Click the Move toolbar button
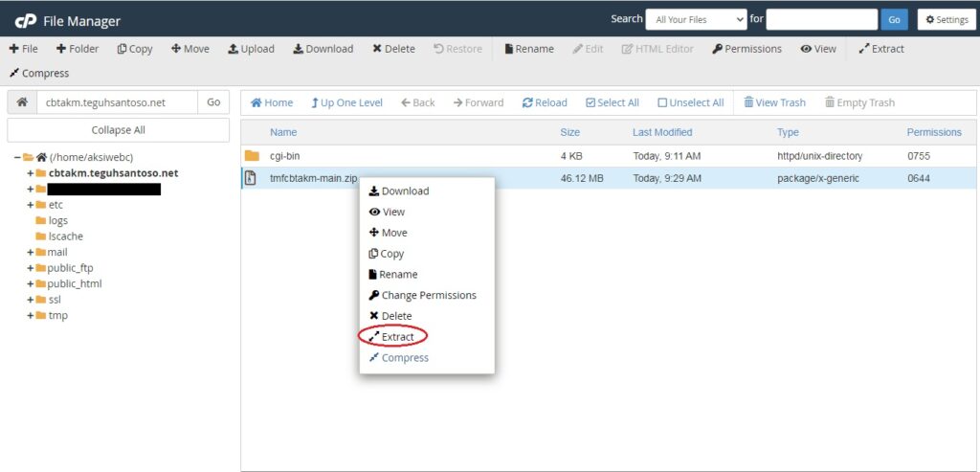 (190, 49)
